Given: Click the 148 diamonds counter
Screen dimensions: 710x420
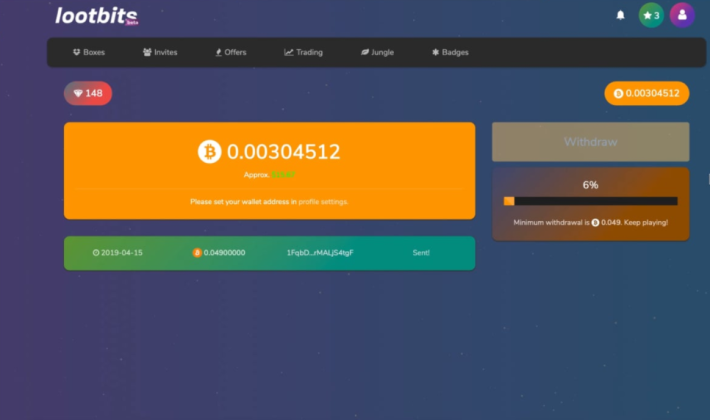Looking at the screenshot, I should tap(88, 93).
